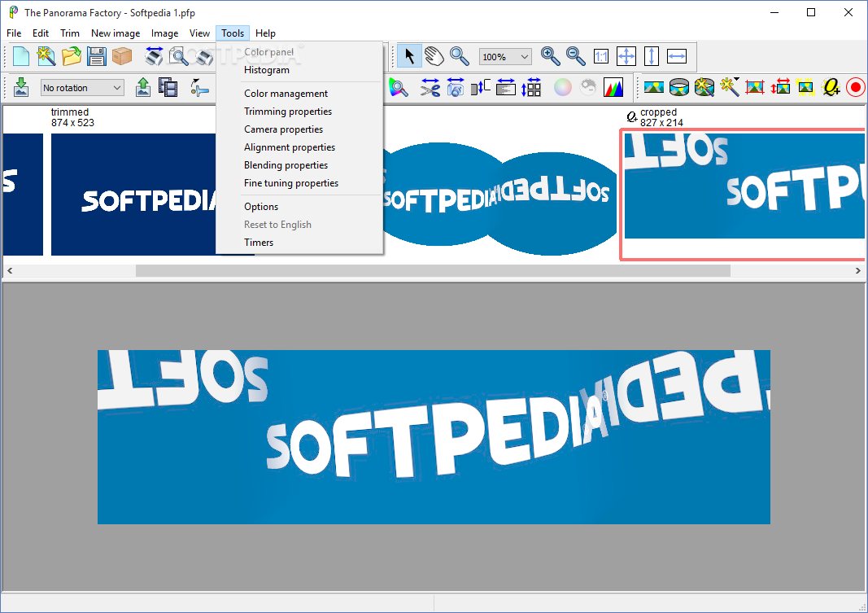
Task: Click the New project blank page icon
Action: tap(21, 56)
